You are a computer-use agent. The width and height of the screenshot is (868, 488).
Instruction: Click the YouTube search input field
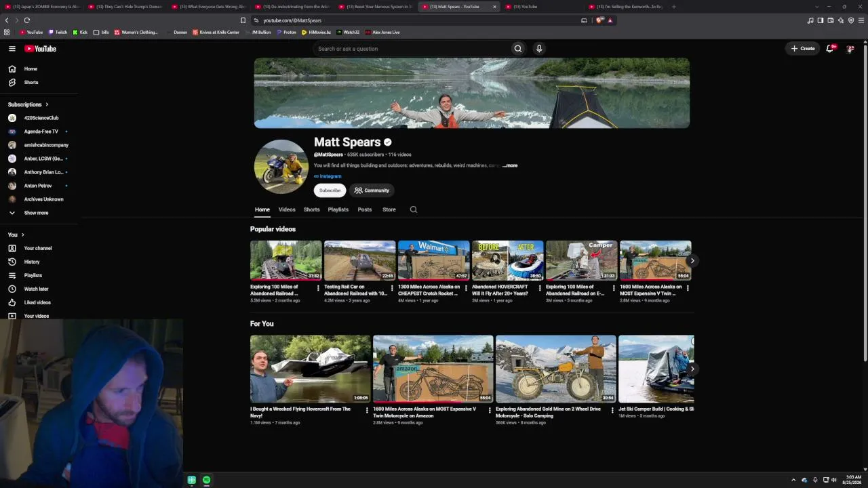pos(412,49)
